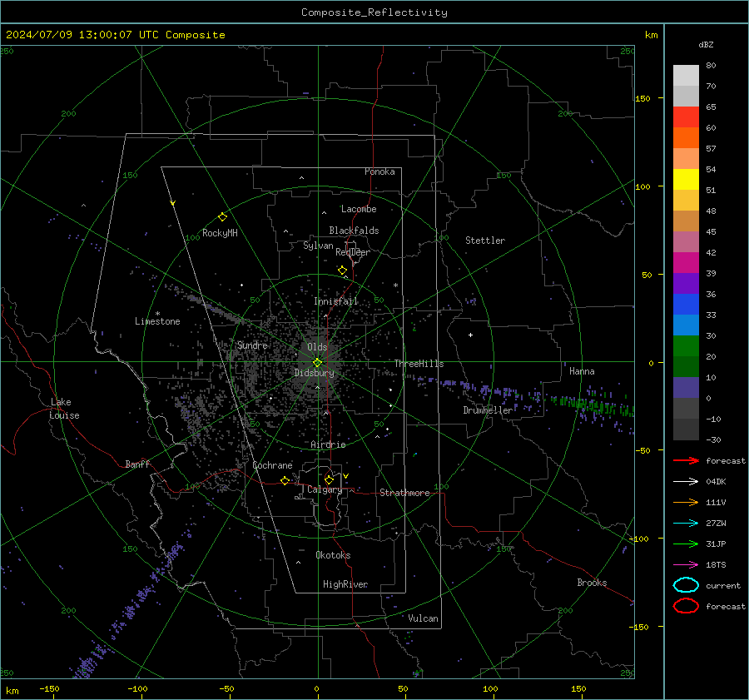Click the 31JP legend label
Viewport: 749px width, 700px height.
(x=716, y=544)
